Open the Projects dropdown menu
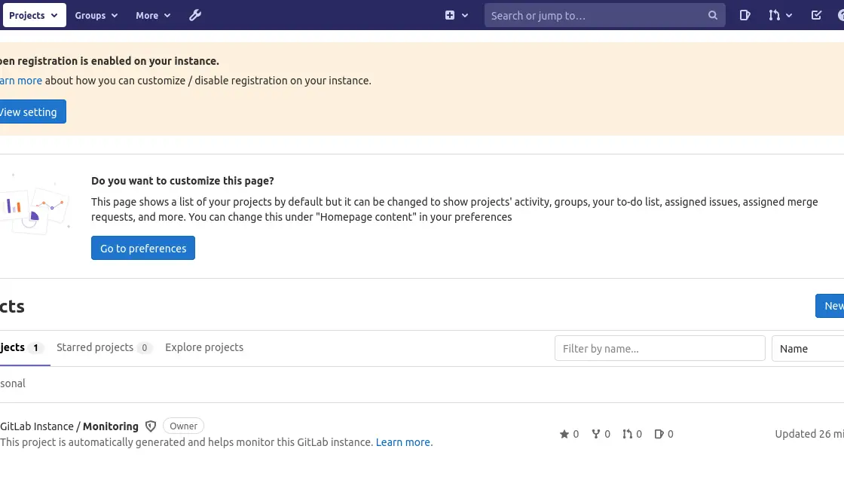The width and height of the screenshot is (844, 504). point(35,15)
